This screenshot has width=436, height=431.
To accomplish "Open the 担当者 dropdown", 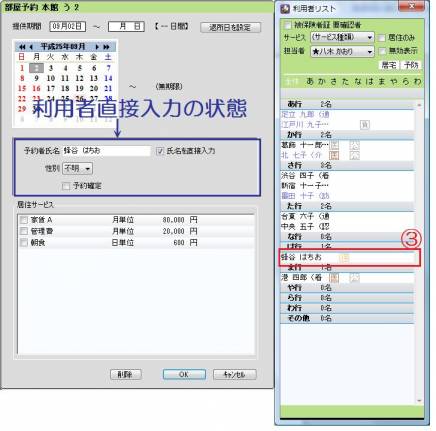I will click(x=342, y=51).
